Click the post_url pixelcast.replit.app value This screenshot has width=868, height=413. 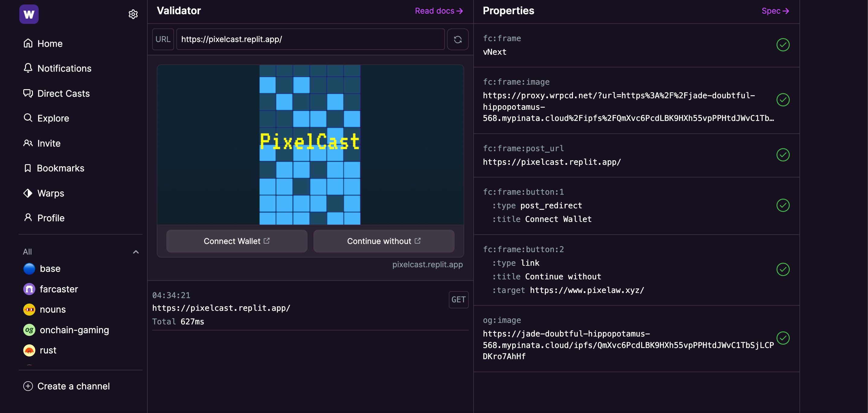(552, 162)
